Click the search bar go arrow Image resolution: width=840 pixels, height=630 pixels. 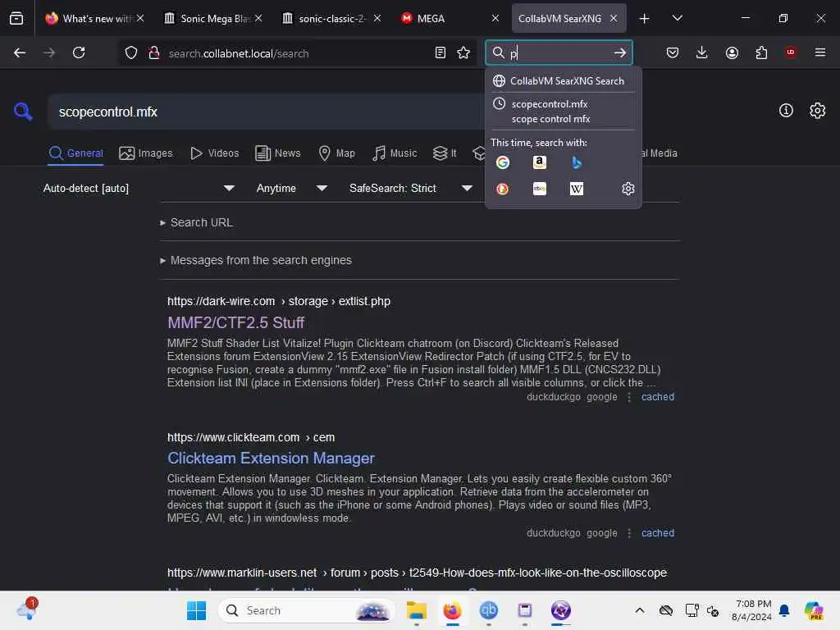[620, 52]
